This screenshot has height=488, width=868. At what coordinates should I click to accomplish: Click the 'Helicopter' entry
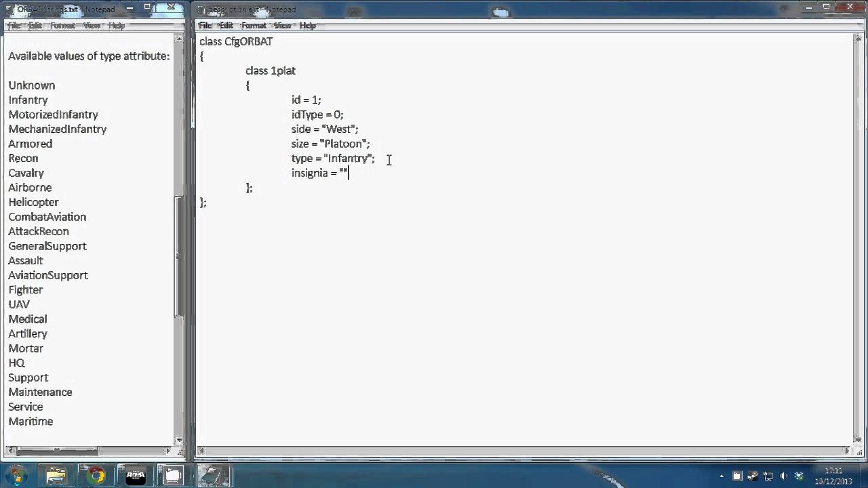pos(34,202)
